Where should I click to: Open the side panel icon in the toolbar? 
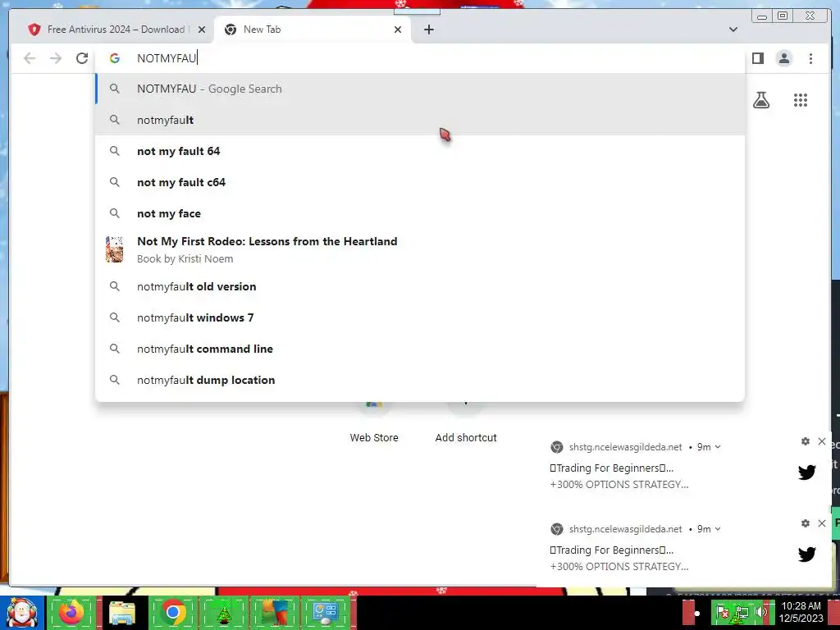click(757, 58)
